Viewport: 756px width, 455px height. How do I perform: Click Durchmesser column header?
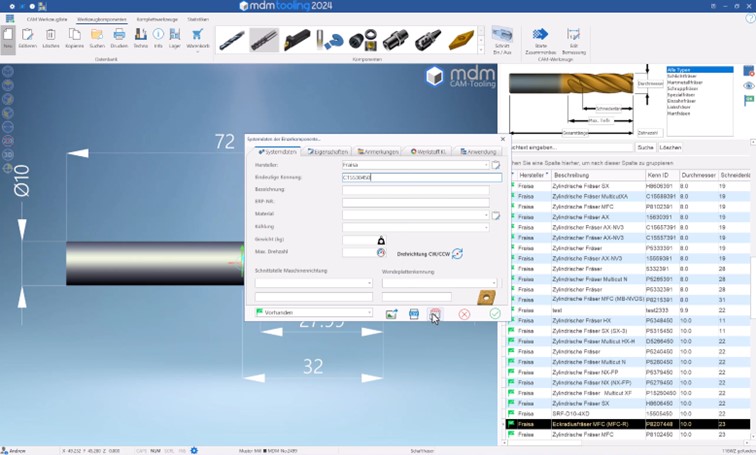(698, 175)
